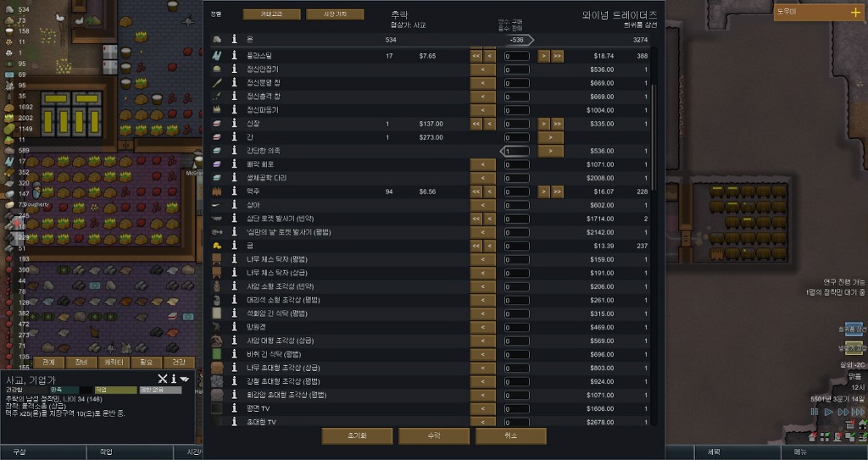The image size is (868, 460).
Task: Open colonist info i icon in inspector
Action: (x=173, y=379)
